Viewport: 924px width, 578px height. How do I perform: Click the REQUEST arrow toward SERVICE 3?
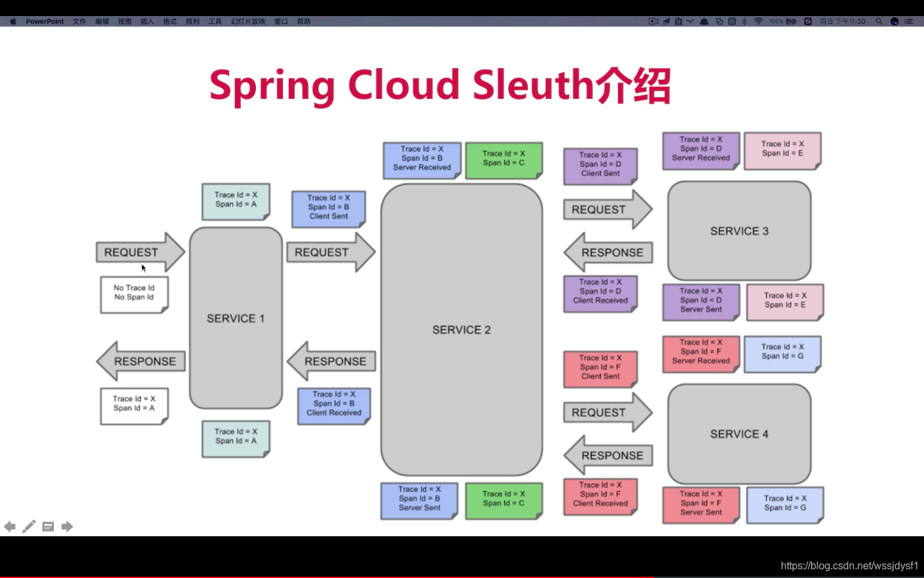pos(608,209)
